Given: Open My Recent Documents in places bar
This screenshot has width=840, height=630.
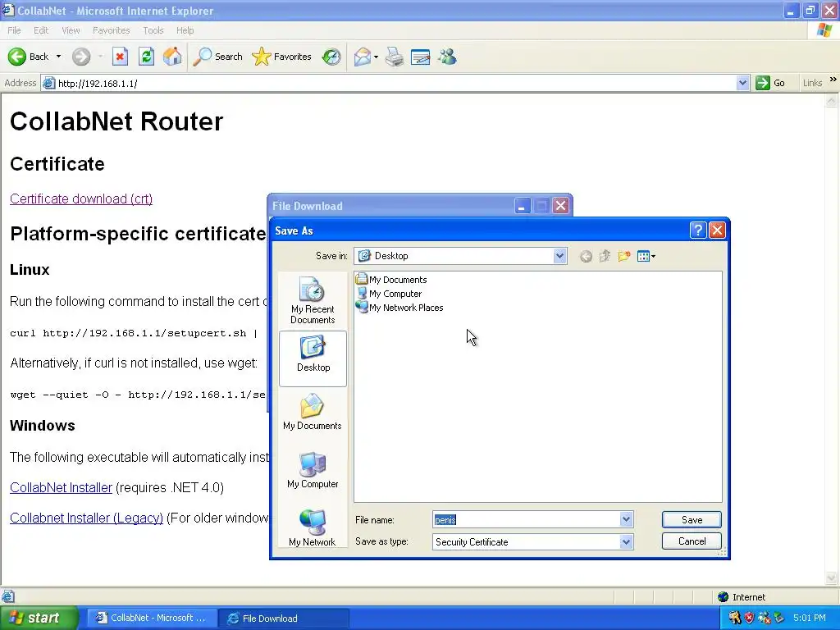Looking at the screenshot, I should point(313,300).
